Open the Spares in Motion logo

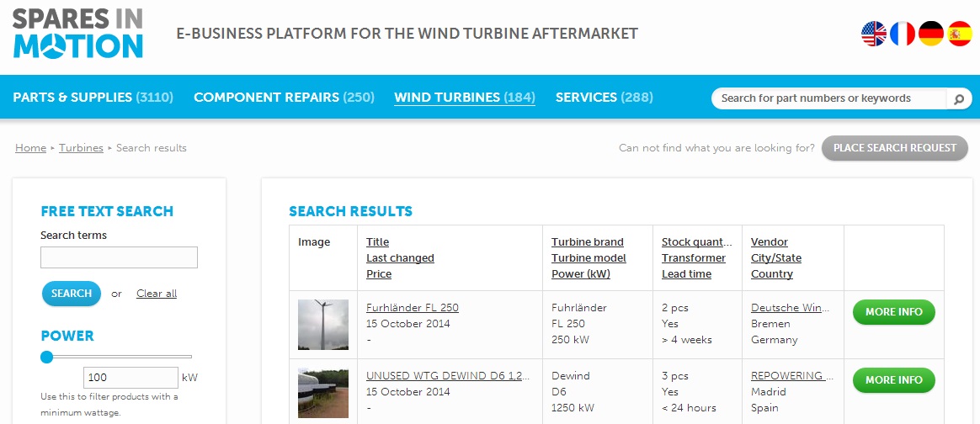coord(77,34)
